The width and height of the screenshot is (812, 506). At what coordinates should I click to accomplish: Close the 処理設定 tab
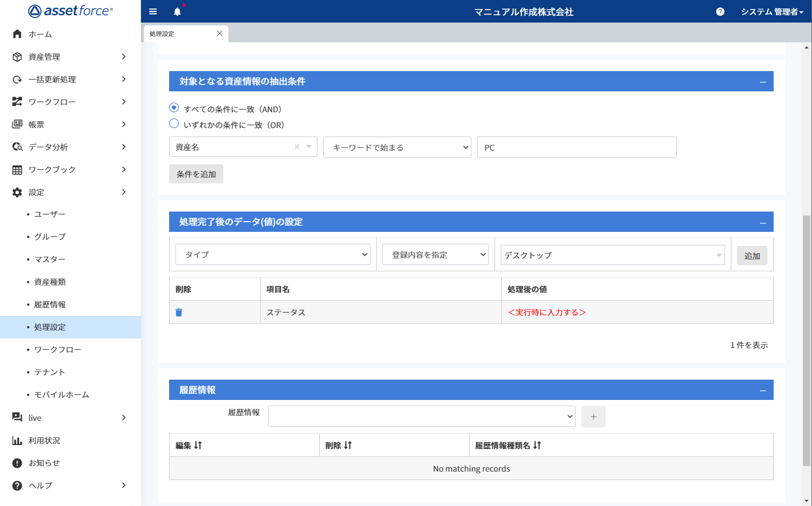(220, 33)
